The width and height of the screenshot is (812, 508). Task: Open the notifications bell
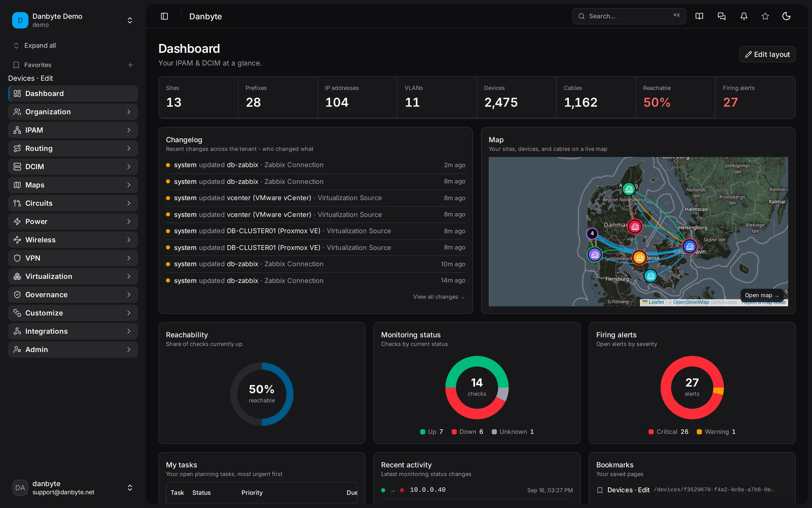pyautogui.click(x=744, y=16)
